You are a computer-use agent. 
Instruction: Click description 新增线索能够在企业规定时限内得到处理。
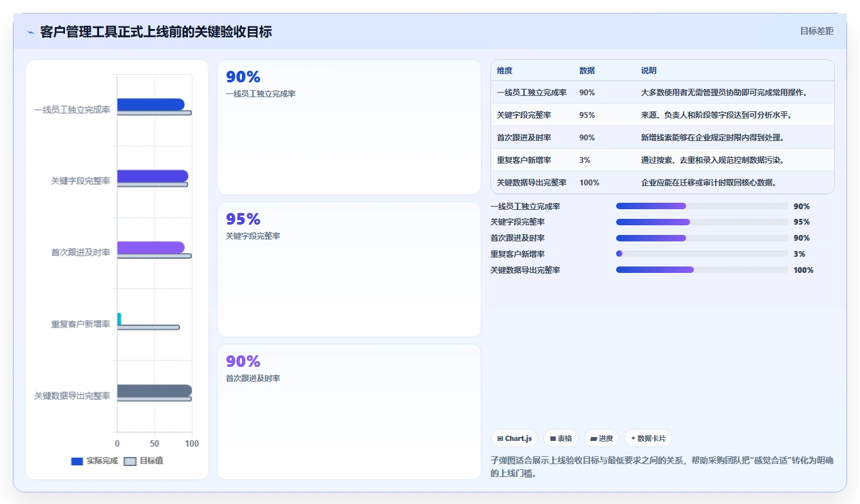(x=713, y=138)
